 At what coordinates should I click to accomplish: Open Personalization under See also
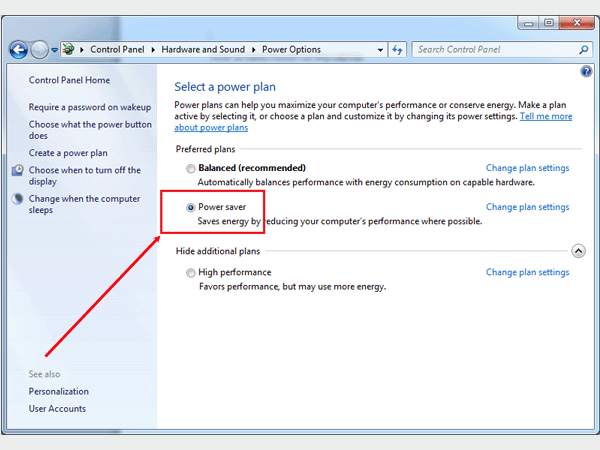pyautogui.click(x=59, y=391)
